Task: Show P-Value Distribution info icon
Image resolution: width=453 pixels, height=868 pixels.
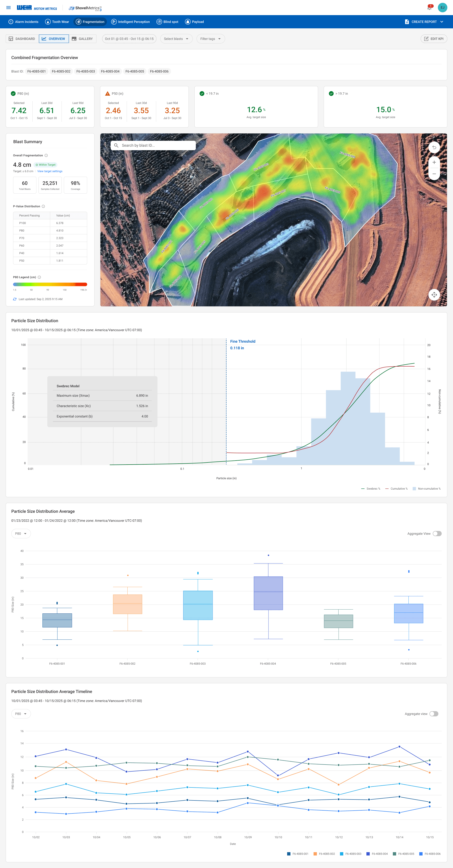Action: 43,206
